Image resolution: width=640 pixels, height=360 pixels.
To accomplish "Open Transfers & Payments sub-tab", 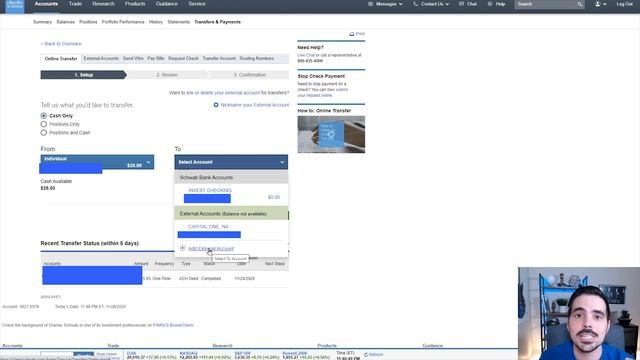I will coord(218,22).
